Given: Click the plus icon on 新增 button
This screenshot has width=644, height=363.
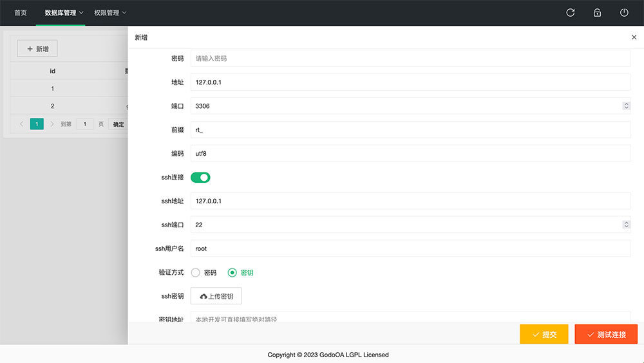Looking at the screenshot, I should (30, 49).
